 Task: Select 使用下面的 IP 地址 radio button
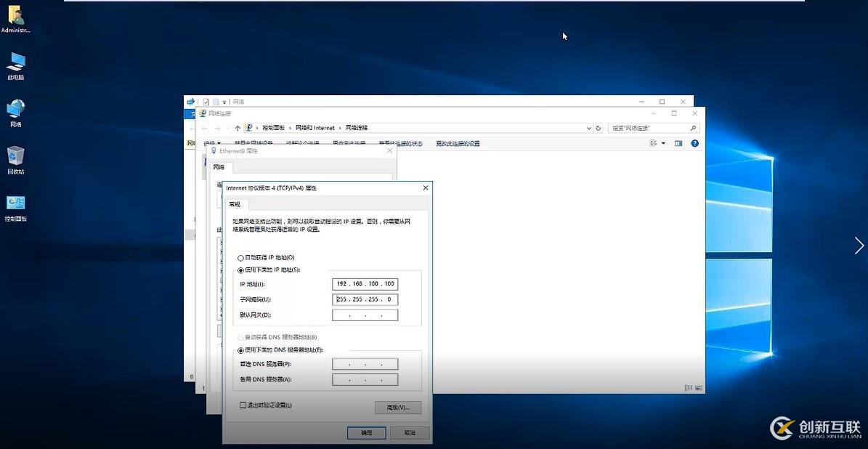(x=240, y=270)
